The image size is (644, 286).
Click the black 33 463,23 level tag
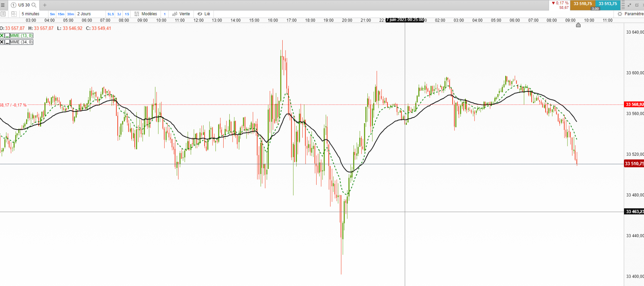click(634, 212)
